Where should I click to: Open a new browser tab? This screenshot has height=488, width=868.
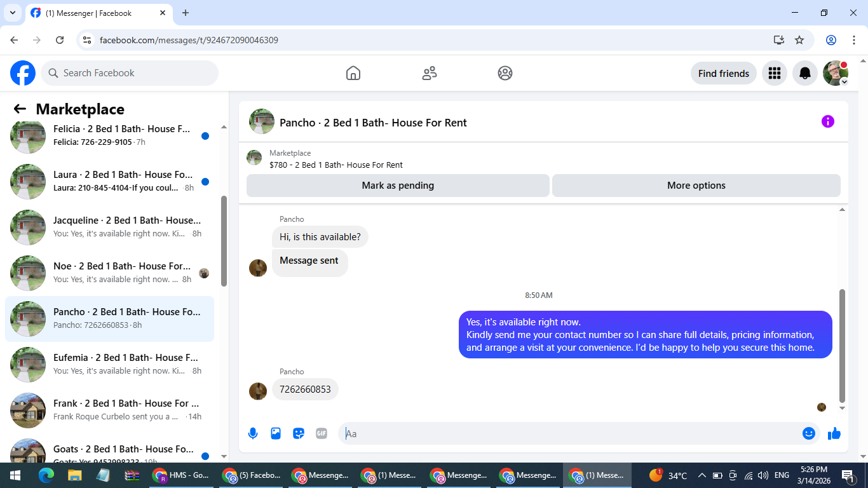point(186,13)
